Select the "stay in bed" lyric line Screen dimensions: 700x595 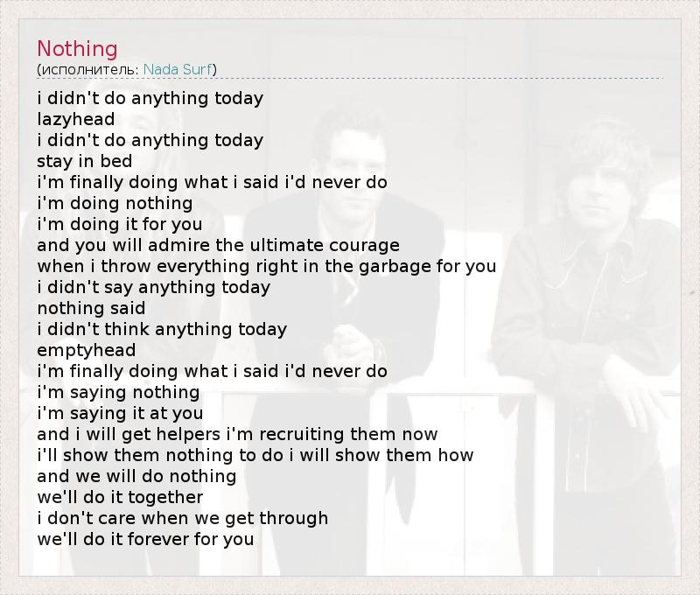85,161
